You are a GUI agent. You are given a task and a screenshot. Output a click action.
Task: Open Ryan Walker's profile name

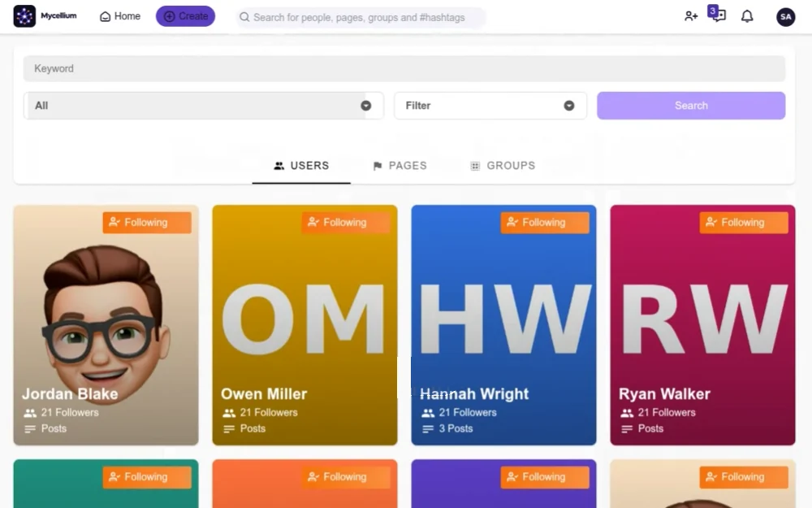664,394
